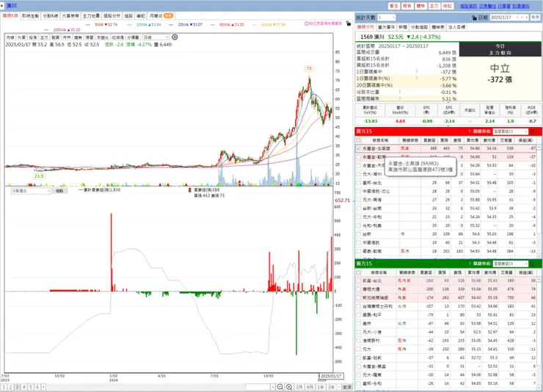Click 凱基-台北 seller row name
Image resolution: width=543 pixels, height=392 pixels.
tap(372, 281)
